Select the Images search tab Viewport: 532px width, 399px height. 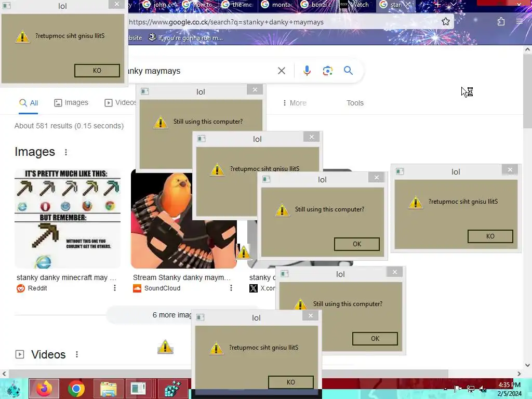tap(71, 103)
